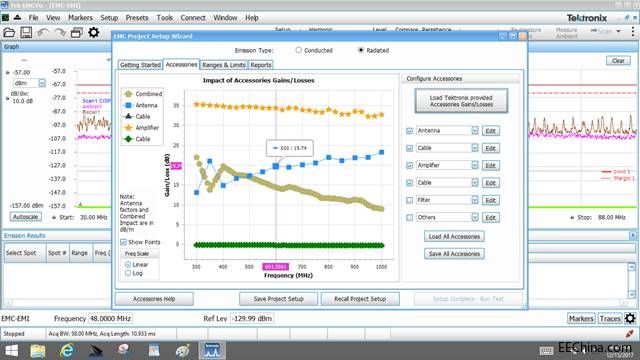The image size is (640, 360).
Task: Launch Internet Explorer from the taskbar
Action: [67, 351]
